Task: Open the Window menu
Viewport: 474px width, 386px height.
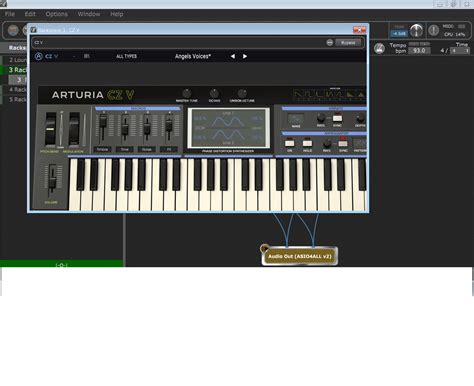Action: tap(89, 14)
